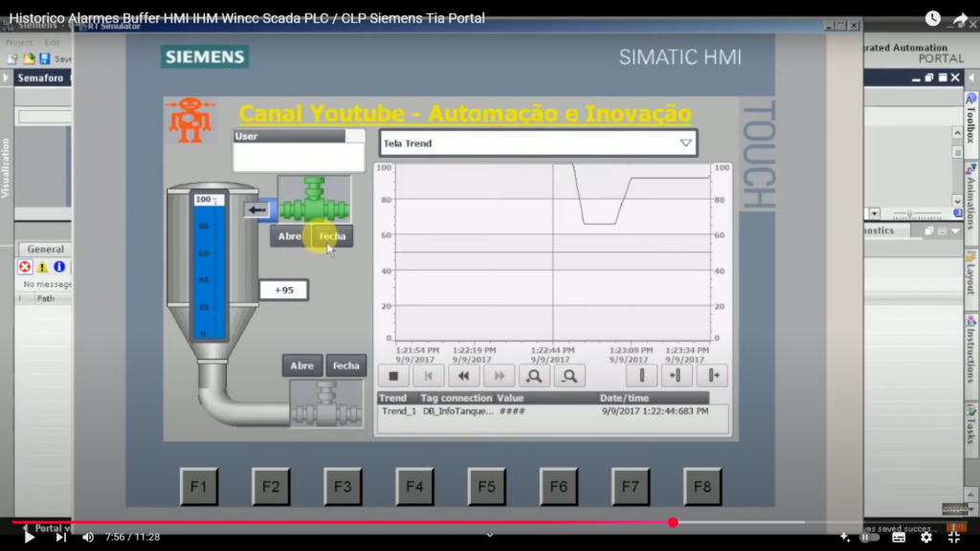Screen dimensions: 980x551
Task: Open the Tasks side tab
Action: [970, 424]
